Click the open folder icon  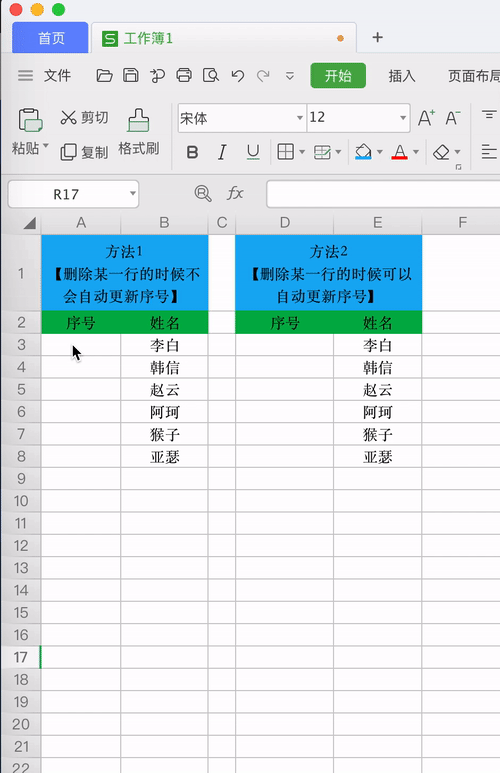pyautogui.click(x=104, y=75)
